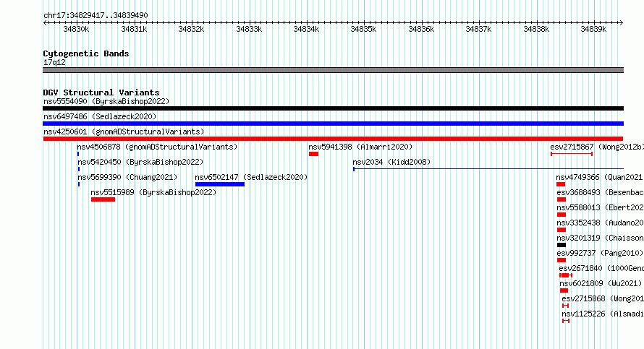Select the esv3688493 red variant block
644x349 pixels.
(x=562, y=199)
